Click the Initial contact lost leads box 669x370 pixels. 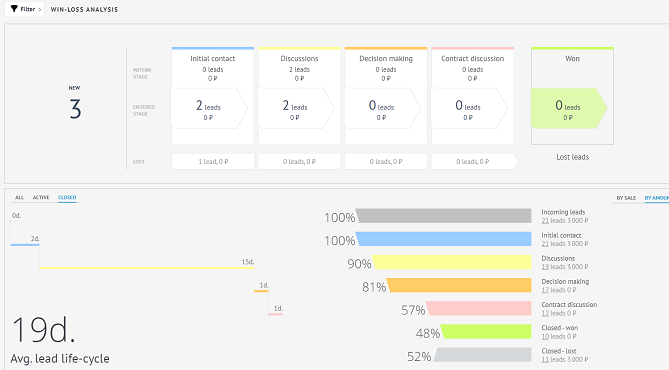pos(213,162)
